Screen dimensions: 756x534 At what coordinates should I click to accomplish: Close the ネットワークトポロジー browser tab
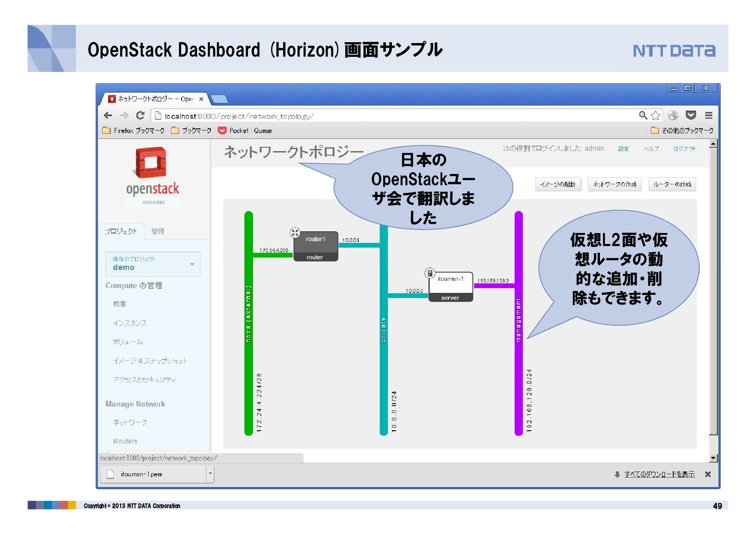pos(201,99)
